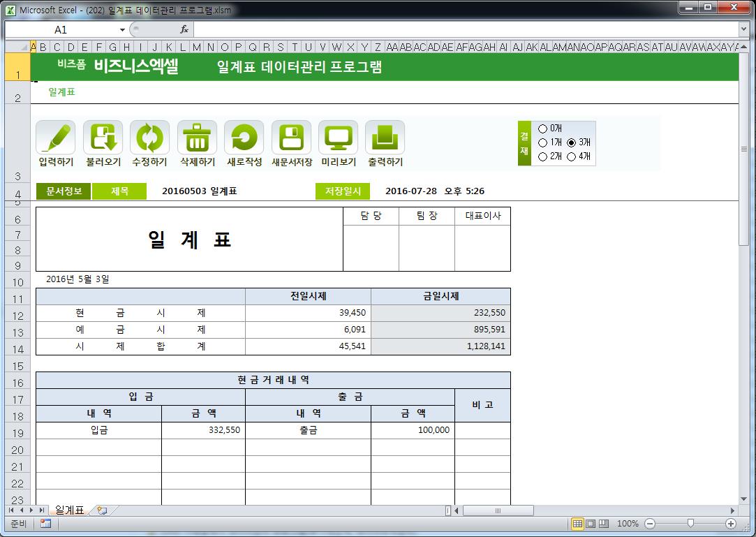
Task: Click the zoom slider handle
Action: point(690,524)
